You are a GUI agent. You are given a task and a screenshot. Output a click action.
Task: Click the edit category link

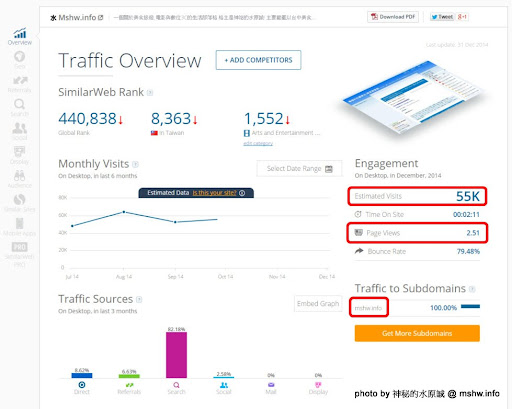point(258,143)
